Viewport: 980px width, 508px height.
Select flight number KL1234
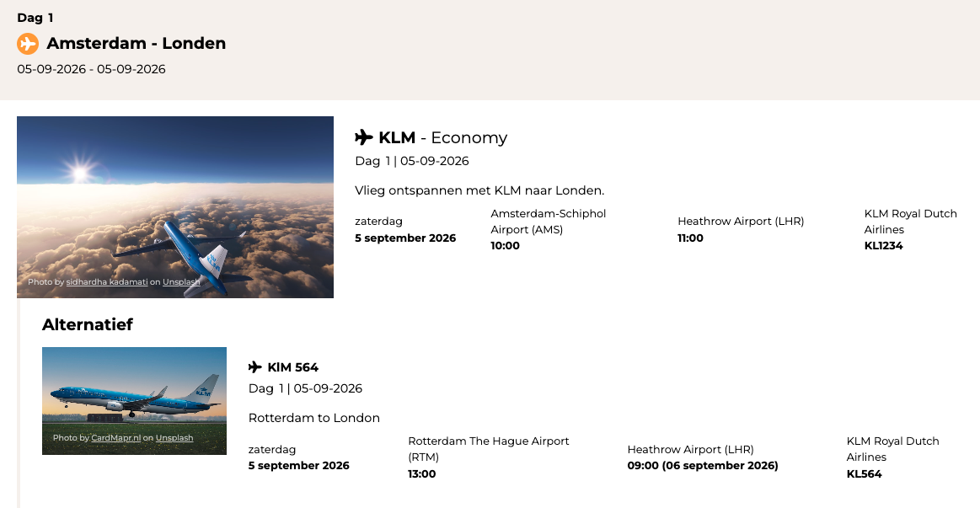(x=883, y=246)
